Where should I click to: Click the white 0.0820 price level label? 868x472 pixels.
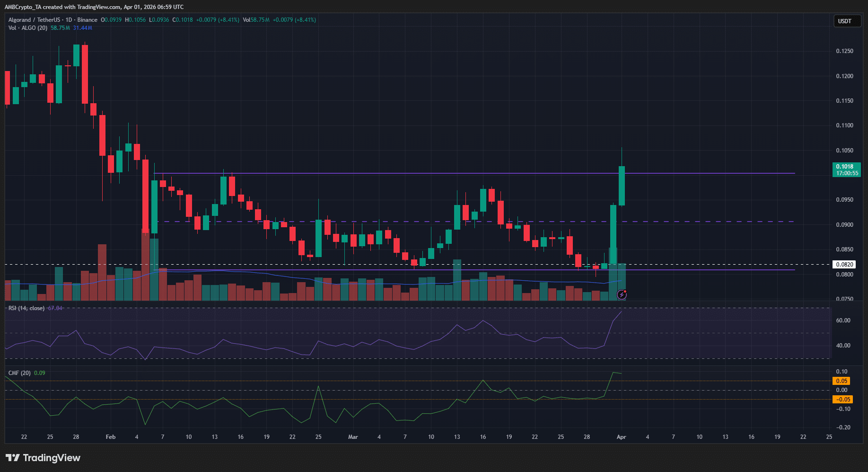844,265
